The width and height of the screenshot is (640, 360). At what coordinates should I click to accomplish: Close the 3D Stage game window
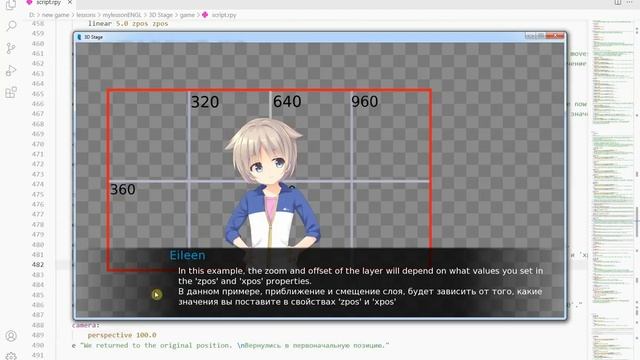555,36
